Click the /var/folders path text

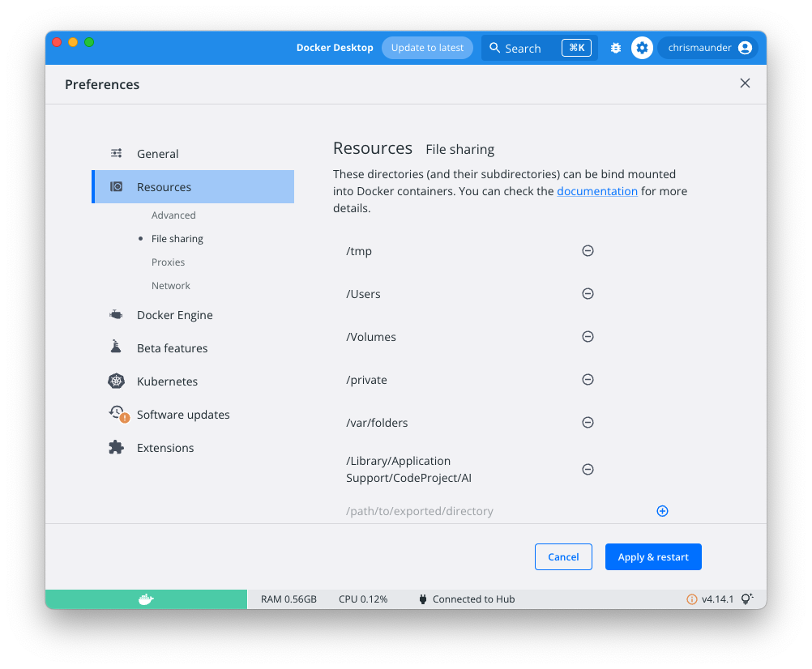coord(377,423)
